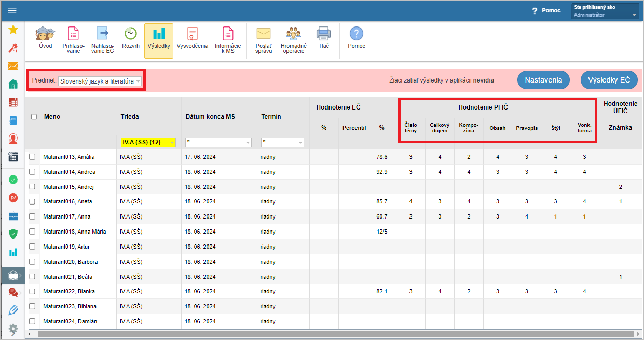Expand the logged-in user Administrátor dropdown
644x340 pixels.
[605, 11]
